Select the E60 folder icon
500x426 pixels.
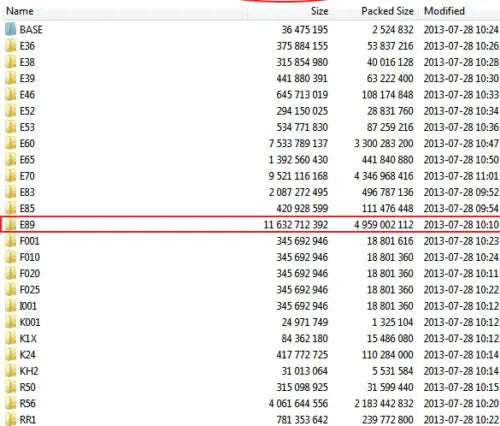10,143
